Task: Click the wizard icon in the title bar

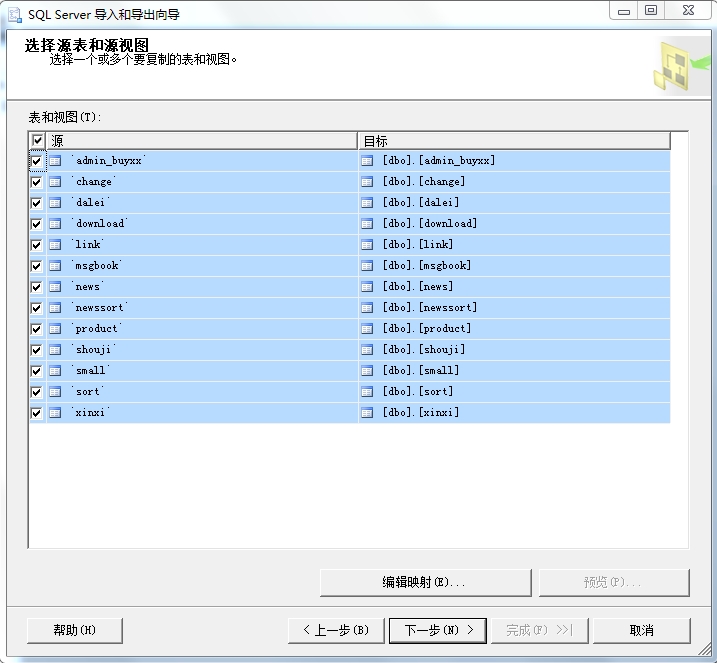Action: [x=14, y=14]
